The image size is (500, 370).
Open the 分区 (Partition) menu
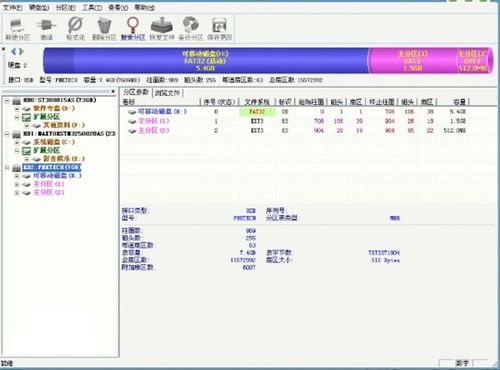click(65, 7)
